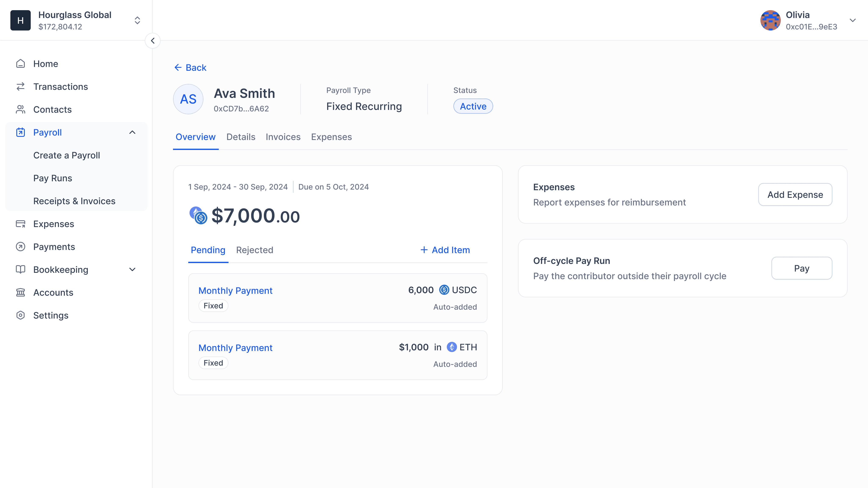Expand the Bookkeeping section
868x488 pixels.
pyautogui.click(x=132, y=269)
